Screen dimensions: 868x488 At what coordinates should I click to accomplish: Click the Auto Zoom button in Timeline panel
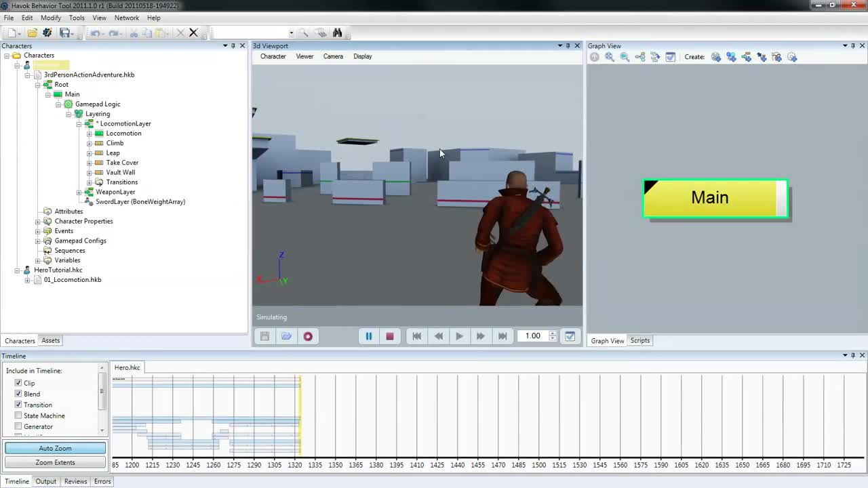pyautogui.click(x=55, y=448)
